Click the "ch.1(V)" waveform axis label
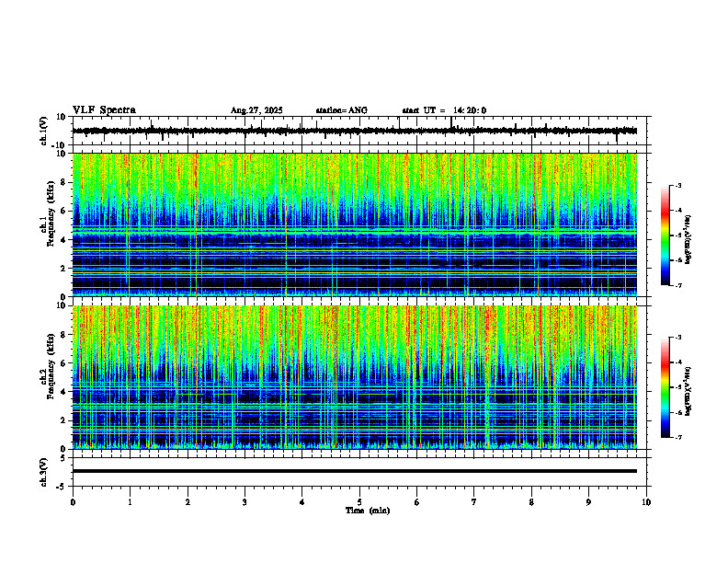The image size is (728, 563). coord(44,131)
